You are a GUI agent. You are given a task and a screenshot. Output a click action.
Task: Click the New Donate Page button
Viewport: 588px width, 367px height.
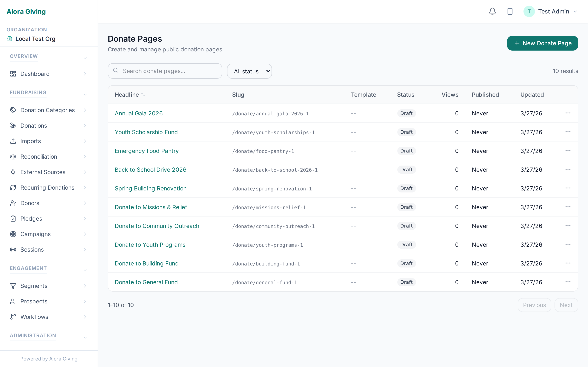point(542,43)
